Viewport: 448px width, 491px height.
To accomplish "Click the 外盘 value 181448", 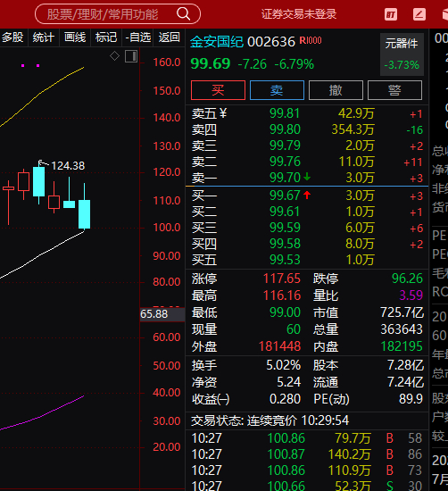I will coord(279,346).
